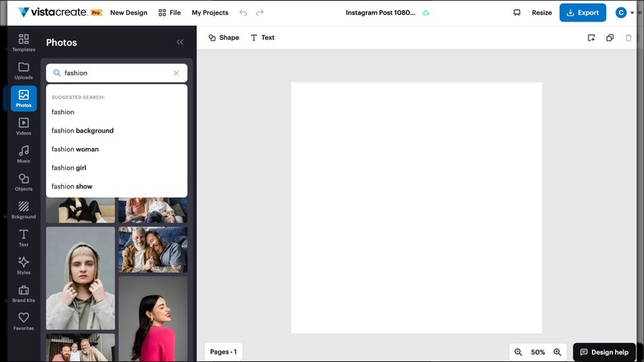Open the Objects panel
The image size is (644, 362).
pos(23,182)
